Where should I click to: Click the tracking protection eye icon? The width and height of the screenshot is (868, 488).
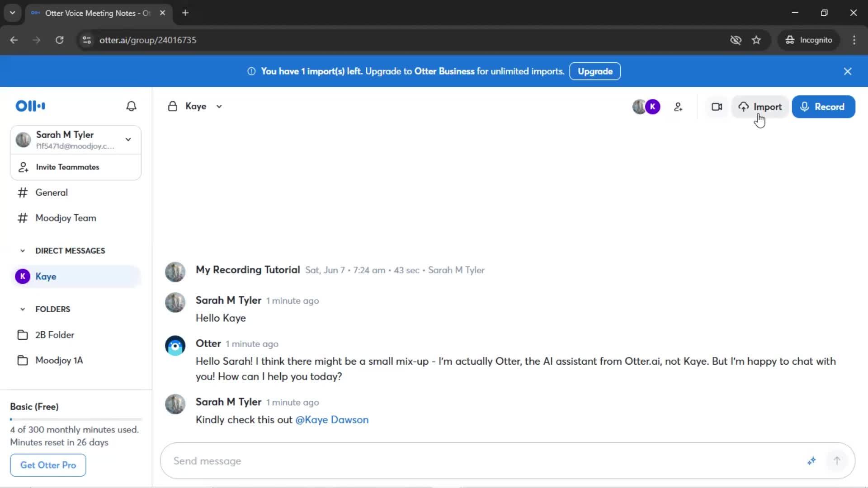(736, 40)
